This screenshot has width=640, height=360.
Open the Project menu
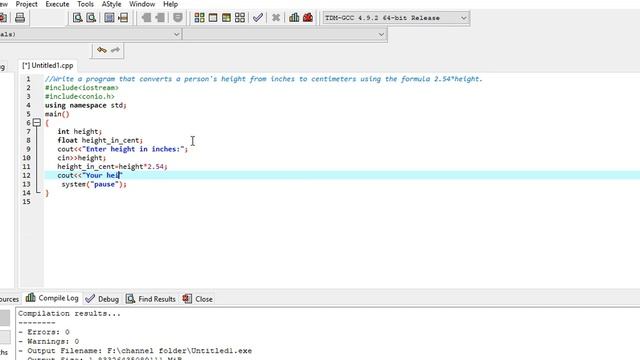click(27, 4)
